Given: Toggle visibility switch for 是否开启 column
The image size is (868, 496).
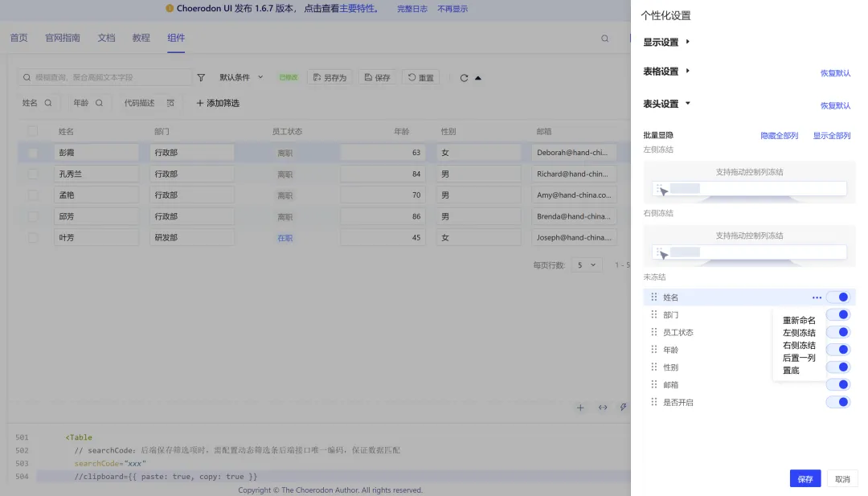Looking at the screenshot, I should (837, 402).
